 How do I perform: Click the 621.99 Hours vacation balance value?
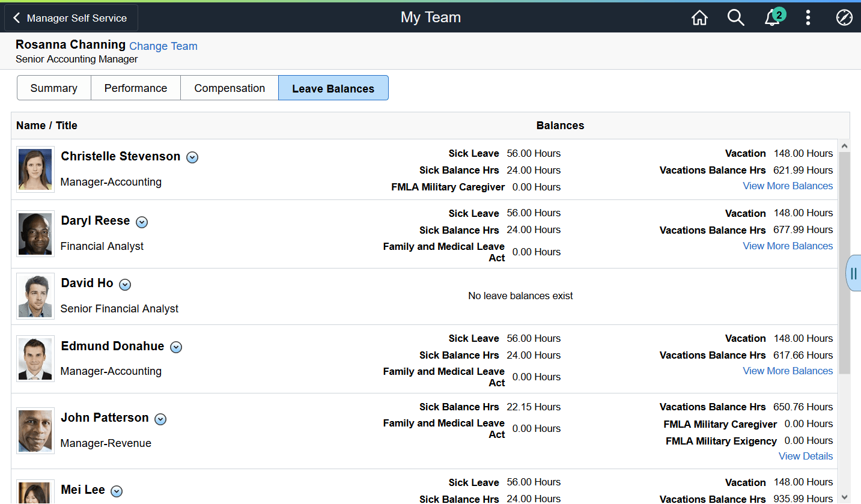(x=803, y=170)
